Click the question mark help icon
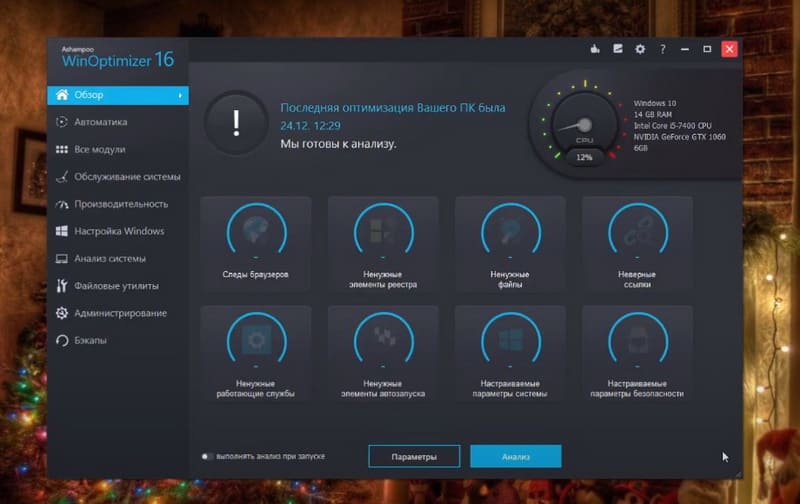800x504 pixels. 662,48
